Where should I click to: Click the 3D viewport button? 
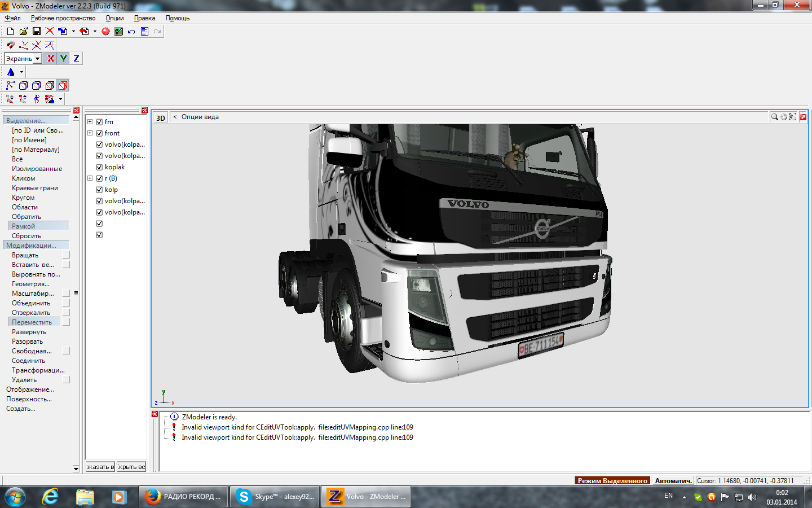pos(161,117)
